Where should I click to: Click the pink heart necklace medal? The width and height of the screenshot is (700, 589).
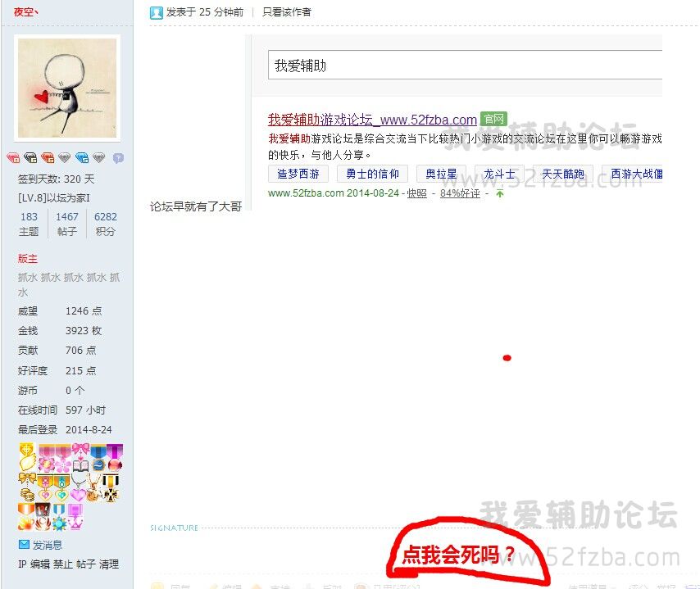(78, 487)
